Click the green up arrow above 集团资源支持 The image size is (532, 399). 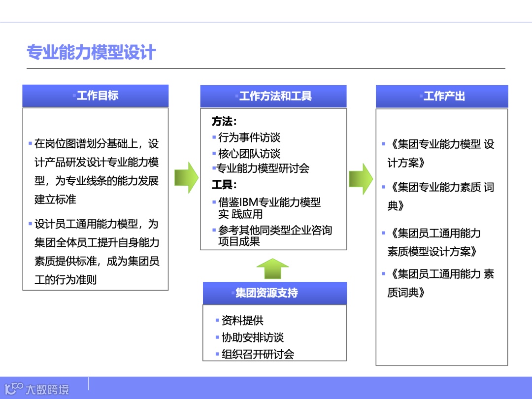[x=273, y=268]
